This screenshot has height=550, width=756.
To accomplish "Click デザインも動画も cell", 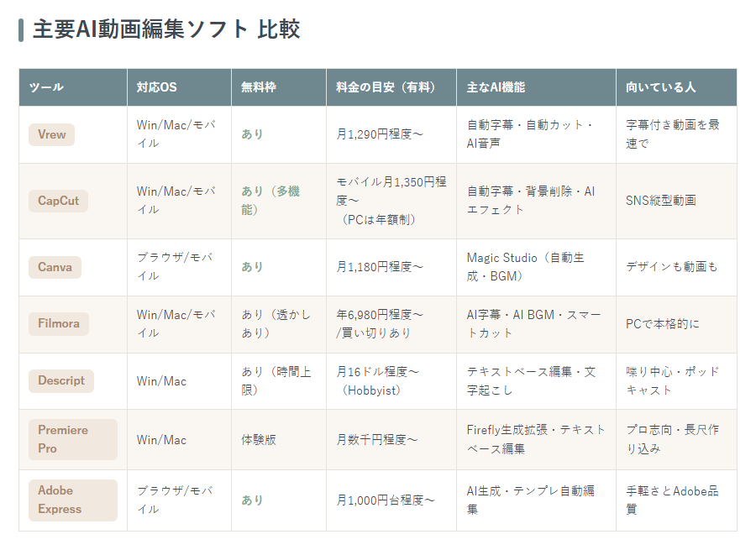I will tap(676, 267).
